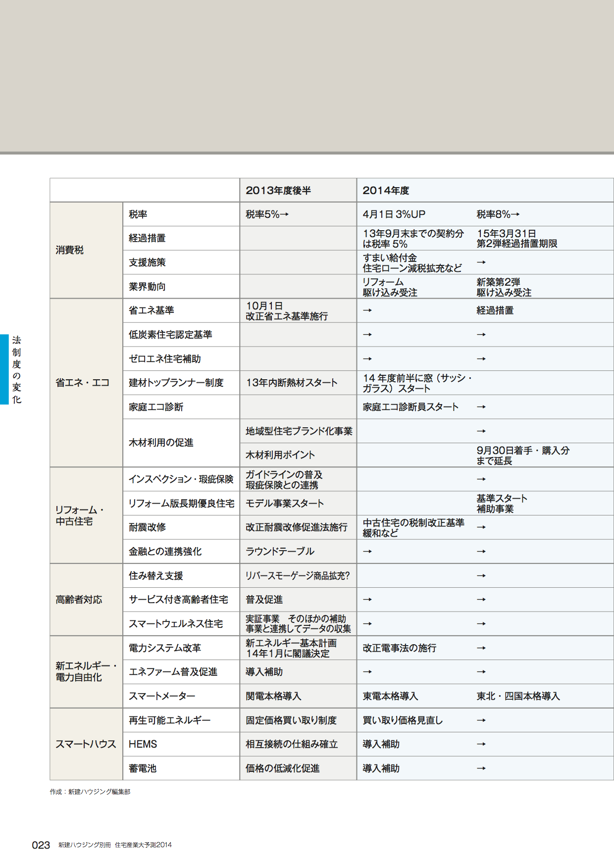
Task: Select the リフォーム・中古住宅 category cell
Action: point(79,515)
